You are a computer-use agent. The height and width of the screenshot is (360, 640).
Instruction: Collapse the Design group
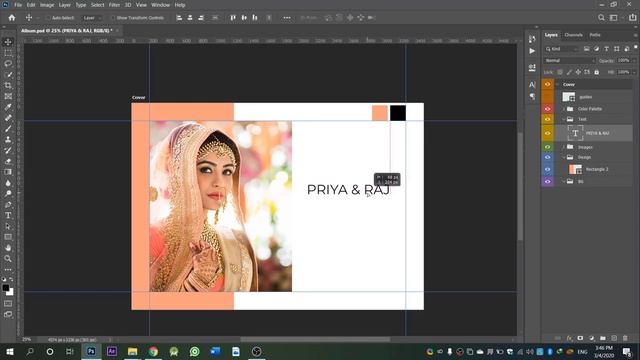point(564,157)
